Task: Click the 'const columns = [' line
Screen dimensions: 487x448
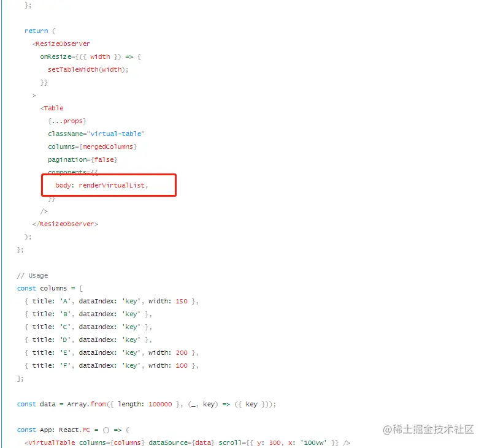Action: 50,288
